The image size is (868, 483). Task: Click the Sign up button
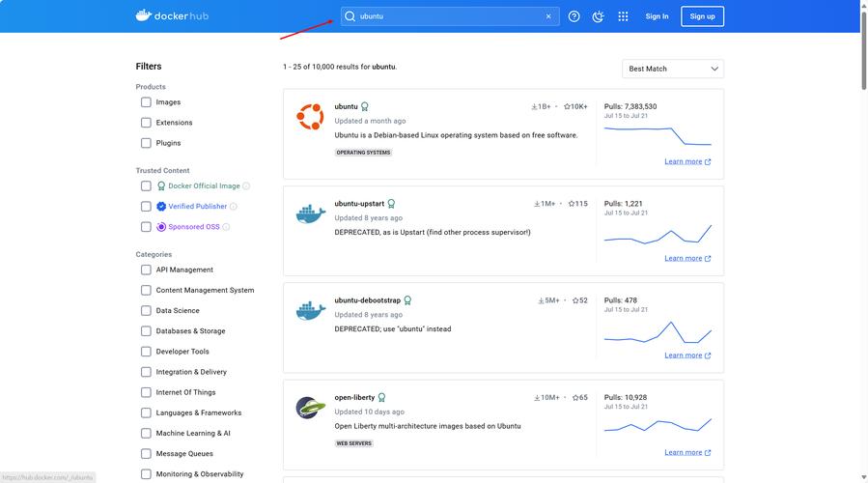pyautogui.click(x=702, y=16)
